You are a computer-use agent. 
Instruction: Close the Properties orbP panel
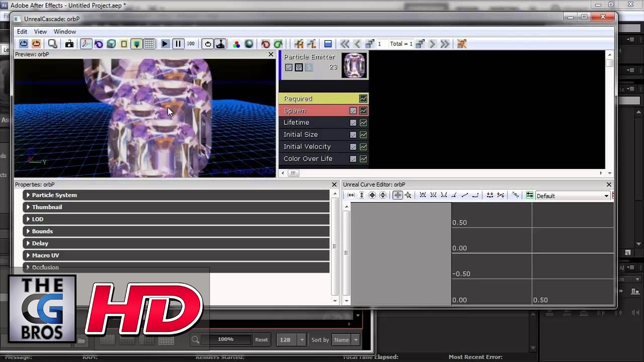click(x=334, y=185)
